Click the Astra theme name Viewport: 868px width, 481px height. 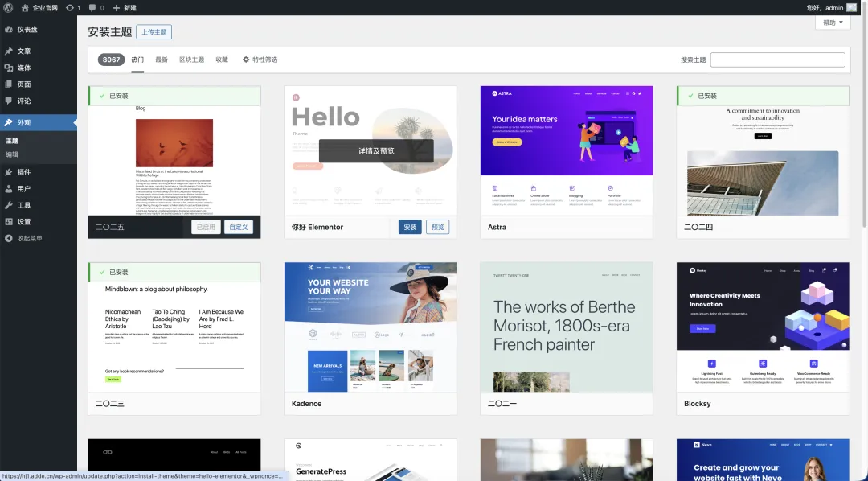point(497,227)
